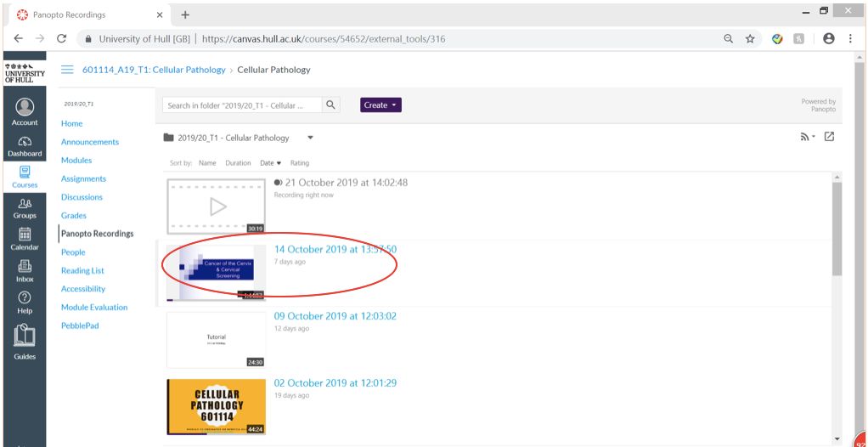Open the Cancer of the Cervix recording thumbnail

pyautogui.click(x=216, y=273)
